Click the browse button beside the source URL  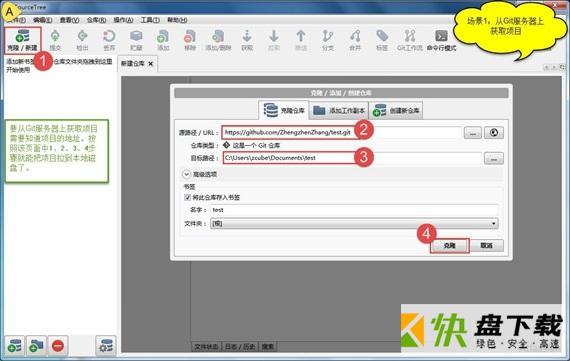point(473,133)
